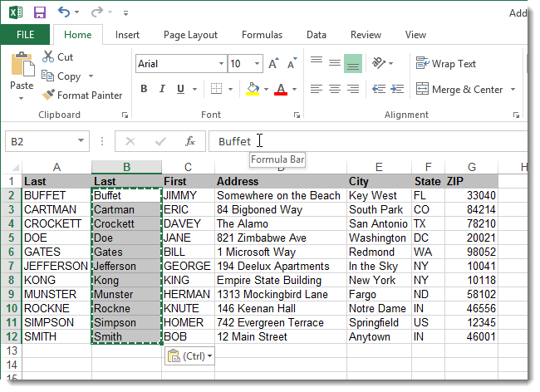Click the Save icon in quick access toolbar
Viewport: 540px width, 392px height.
point(39,12)
